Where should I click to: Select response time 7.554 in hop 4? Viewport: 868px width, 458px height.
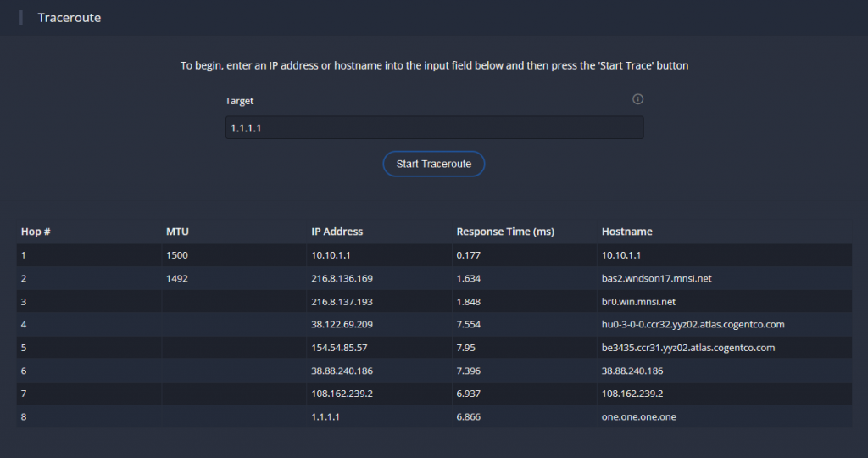coord(468,325)
